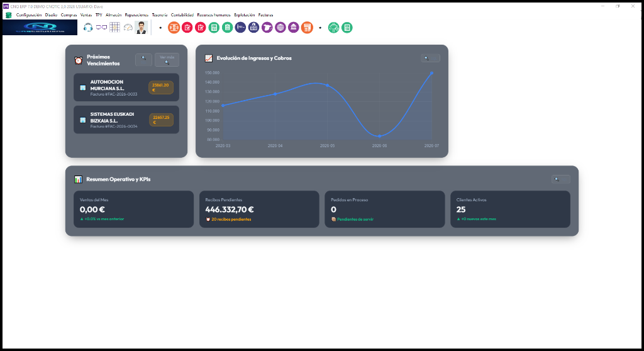This screenshot has height=351, width=644.
Task: Open the Configuración menu
Action: 29,15
